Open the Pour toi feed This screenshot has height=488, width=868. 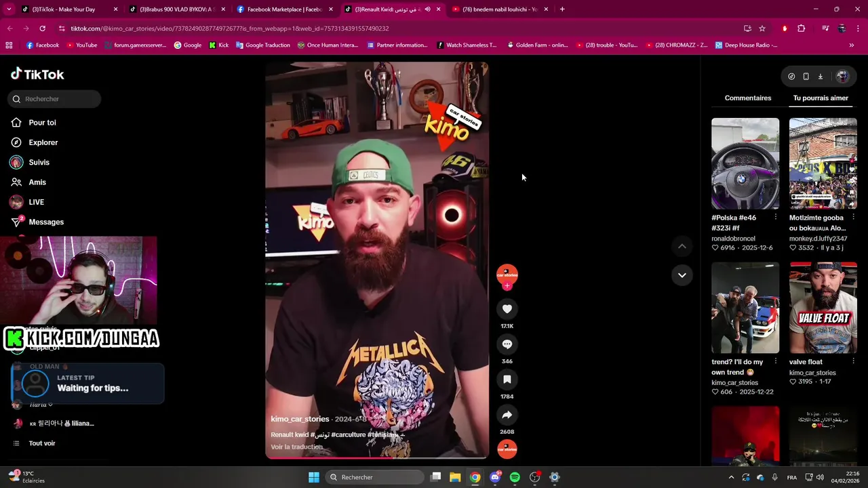(42, 123)
